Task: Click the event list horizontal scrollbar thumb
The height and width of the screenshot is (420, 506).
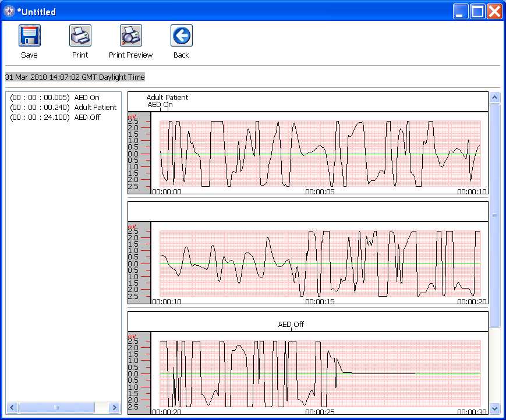Action: [56, 407]
